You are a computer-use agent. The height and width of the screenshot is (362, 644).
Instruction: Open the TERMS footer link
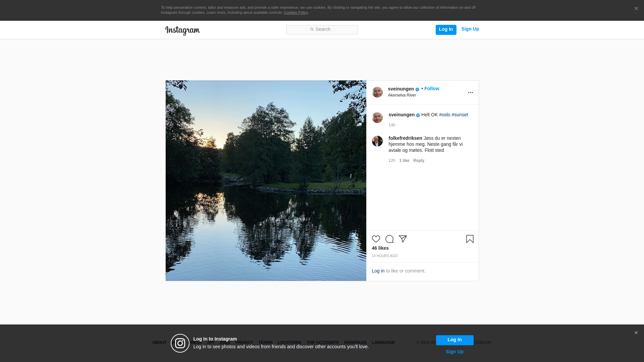pyautogui.click(x=265, y=343)
